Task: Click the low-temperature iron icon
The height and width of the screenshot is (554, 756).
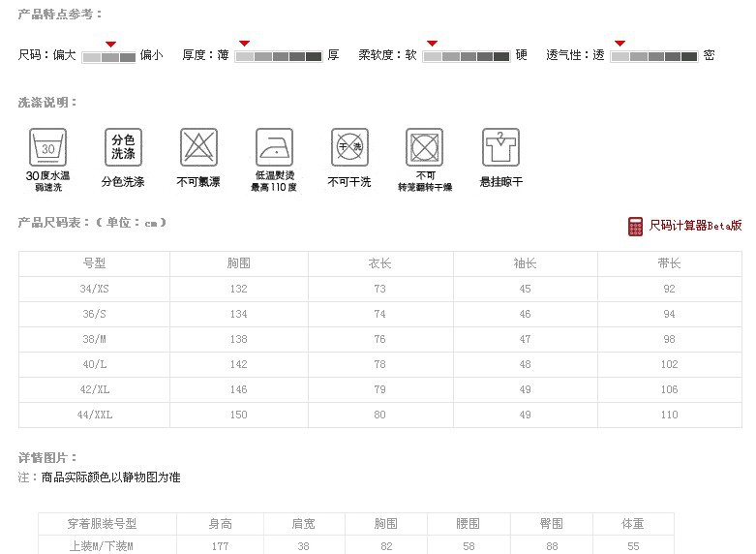Action: (274, 147)
